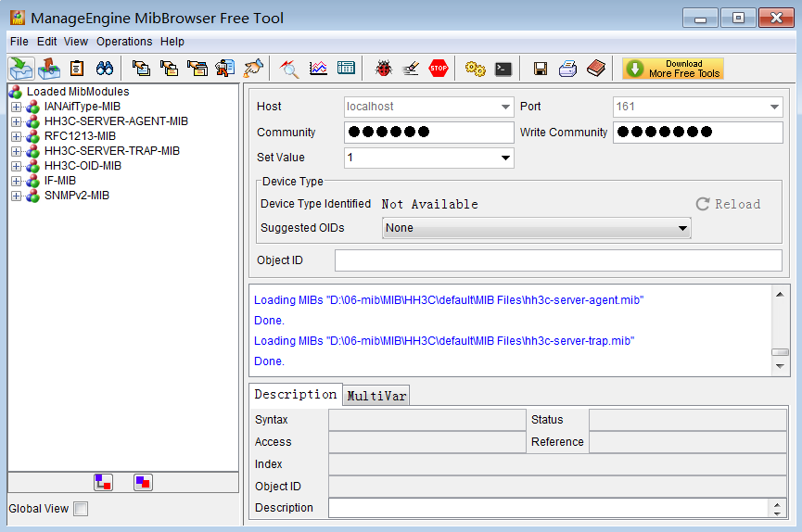Click the binoculars Find Node icon
The width and height of the screenshot is (802, 532).
click(x=105, y=68)
